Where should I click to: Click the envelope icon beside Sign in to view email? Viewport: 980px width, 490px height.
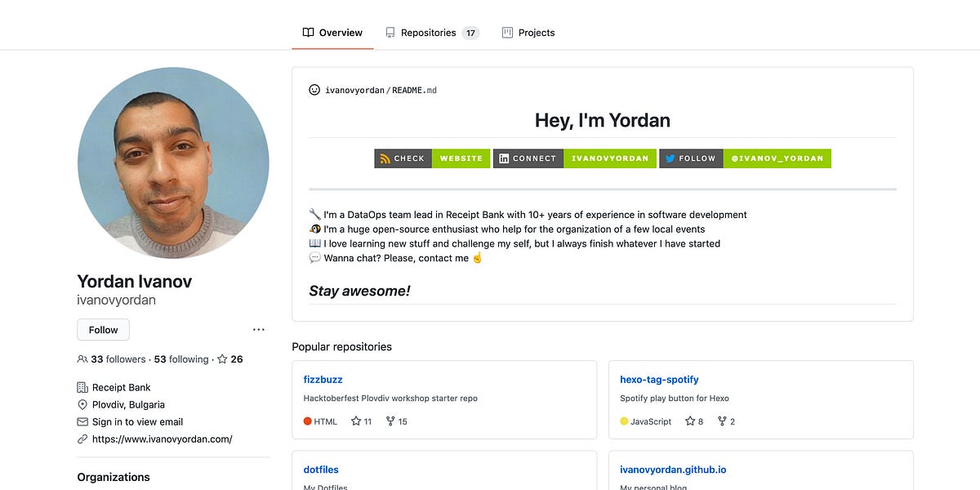[82, 421]
